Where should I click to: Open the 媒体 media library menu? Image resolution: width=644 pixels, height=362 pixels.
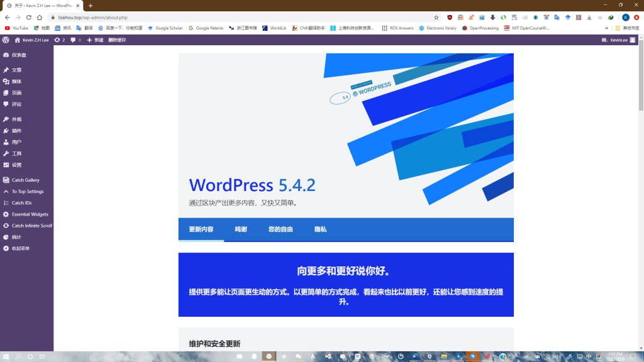tap(26, 82)
